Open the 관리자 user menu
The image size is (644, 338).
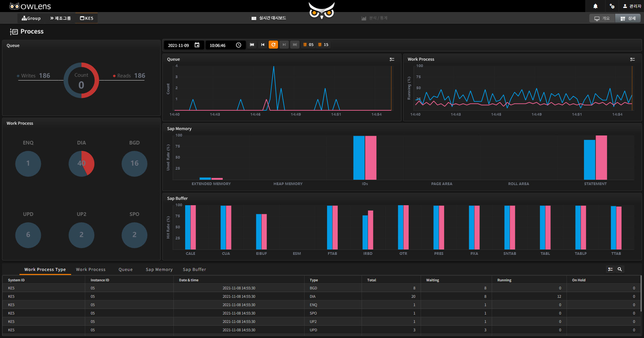(632, 6)
